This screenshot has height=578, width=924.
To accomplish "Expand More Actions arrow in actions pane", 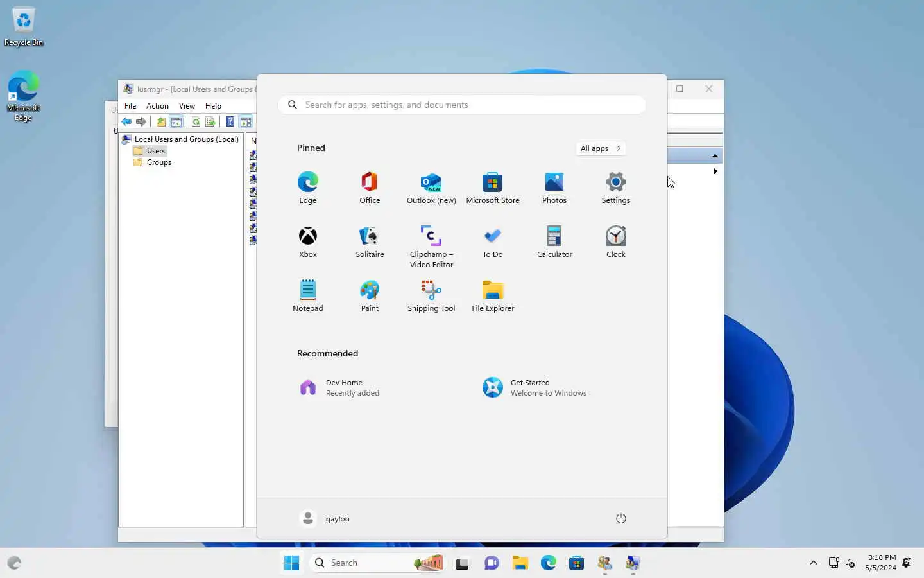I will tap(715, 171).
